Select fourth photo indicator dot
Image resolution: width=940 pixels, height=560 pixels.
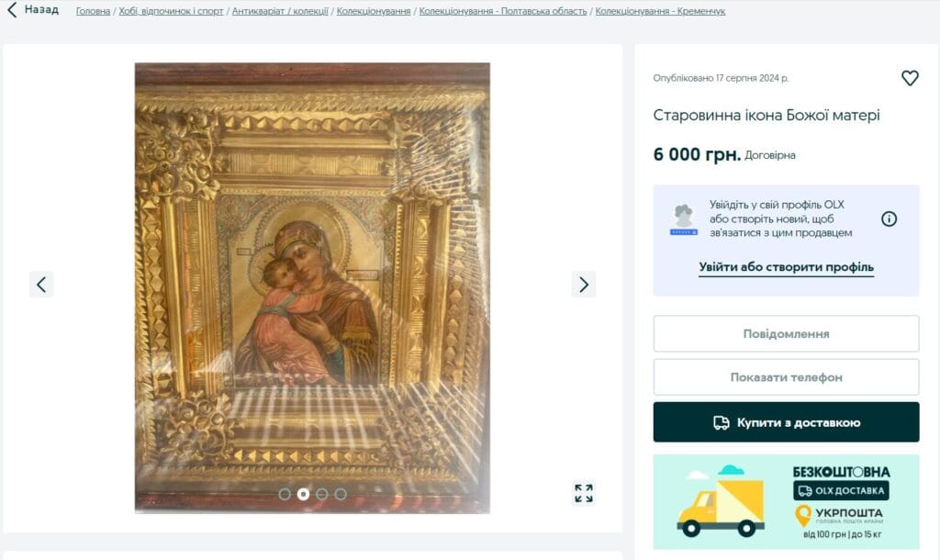341,494
